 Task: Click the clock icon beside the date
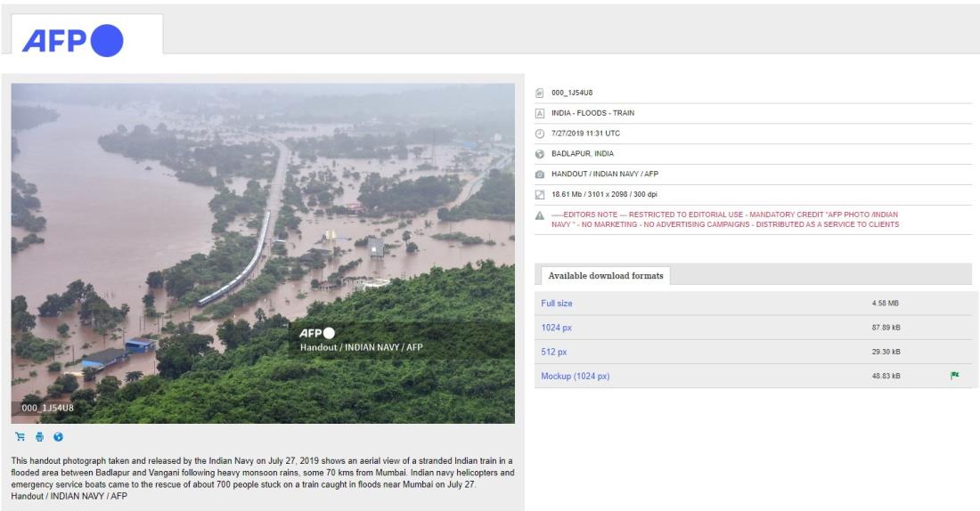(539, 134)
